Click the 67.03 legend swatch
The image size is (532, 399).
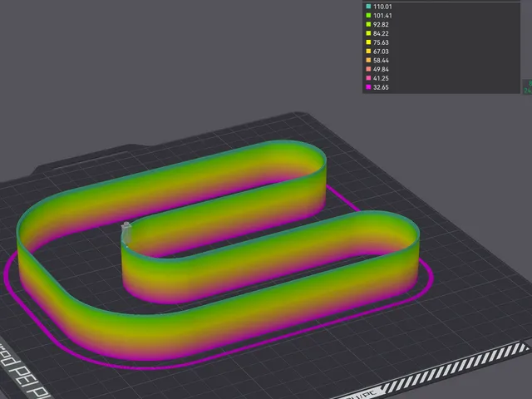368,52
